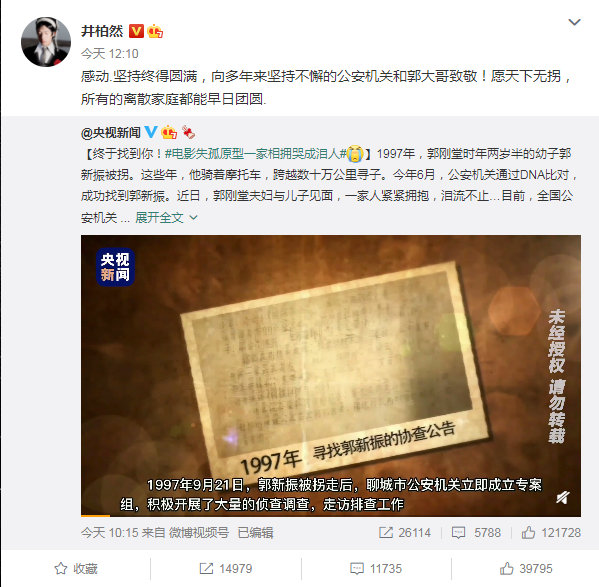Open the @央视新闻 account link
Screen dimensions: 599x587
(111, 133)
